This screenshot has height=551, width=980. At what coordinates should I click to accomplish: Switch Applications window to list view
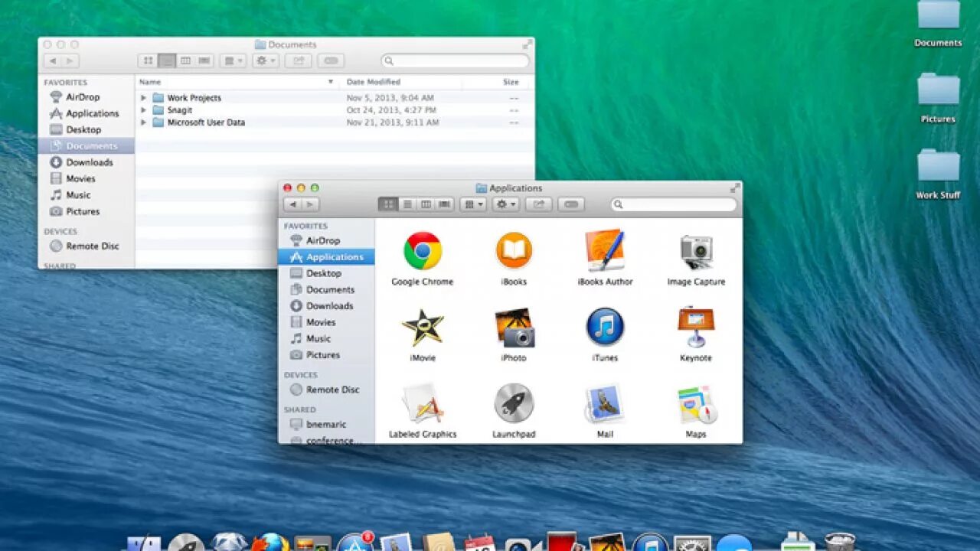(x=407, y=204)
